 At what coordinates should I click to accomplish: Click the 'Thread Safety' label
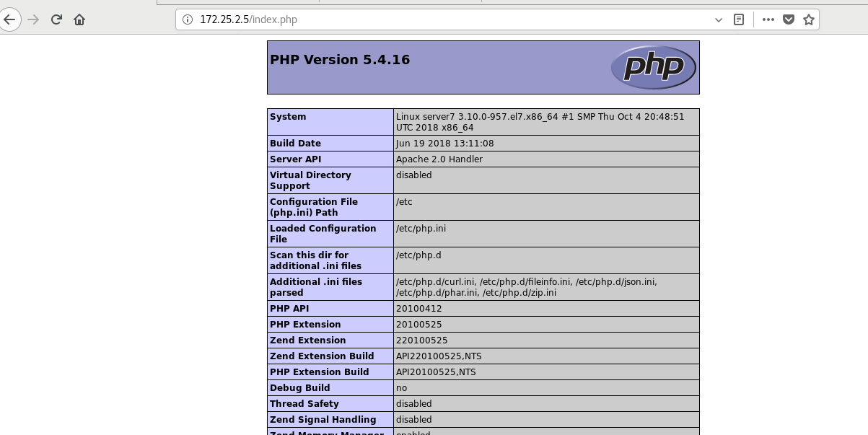coord(304,404)
